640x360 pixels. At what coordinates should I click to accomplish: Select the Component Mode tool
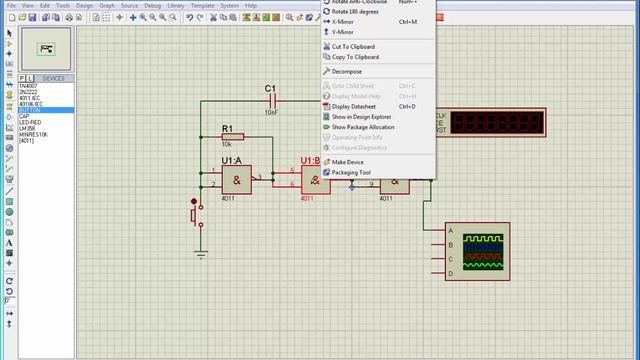click(x=9, y=44)
